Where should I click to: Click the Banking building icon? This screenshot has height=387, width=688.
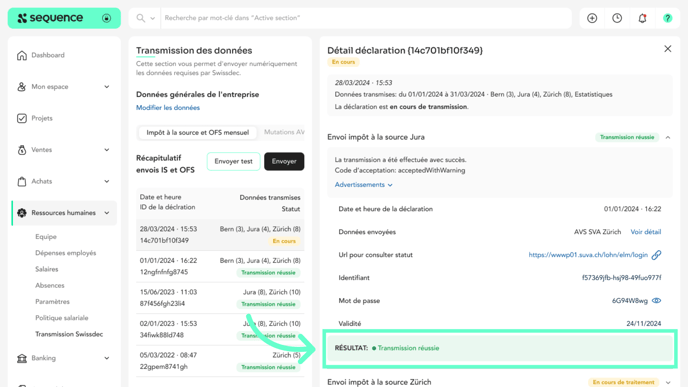(x=22, y=358)
